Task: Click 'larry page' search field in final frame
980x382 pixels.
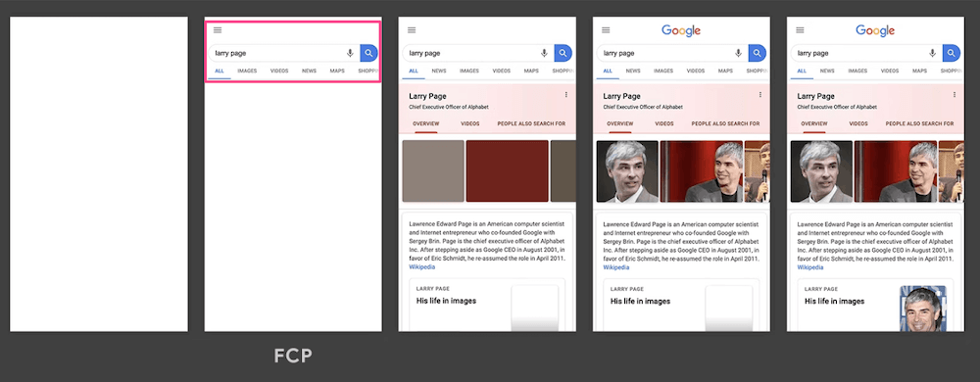Action: click(x=866, y=53)
